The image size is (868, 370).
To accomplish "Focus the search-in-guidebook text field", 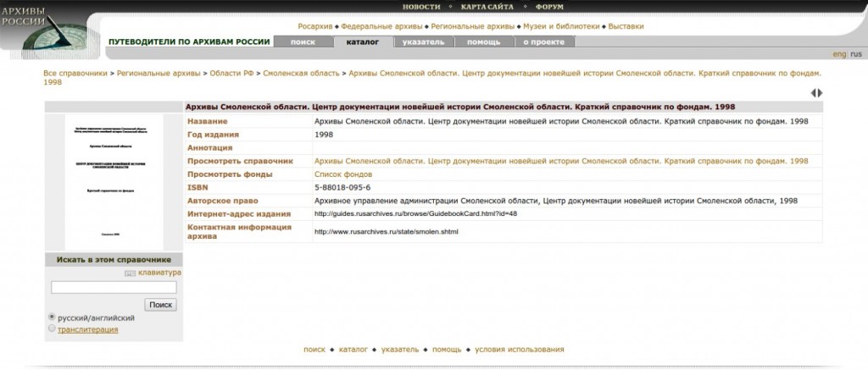I will pos(114,288).
